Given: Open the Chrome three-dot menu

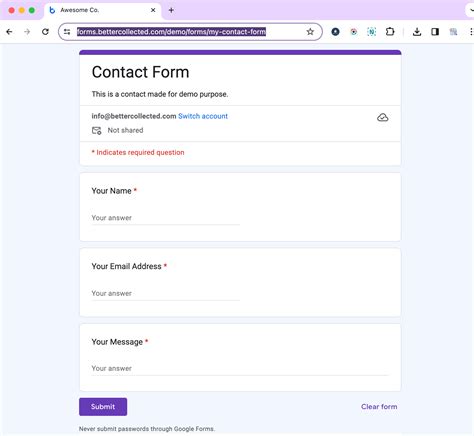Looking at the screenshot, I should click(x=471, y=32).
